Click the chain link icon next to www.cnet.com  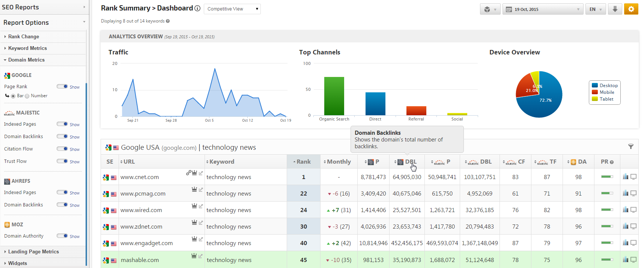(x=188, y=173)
